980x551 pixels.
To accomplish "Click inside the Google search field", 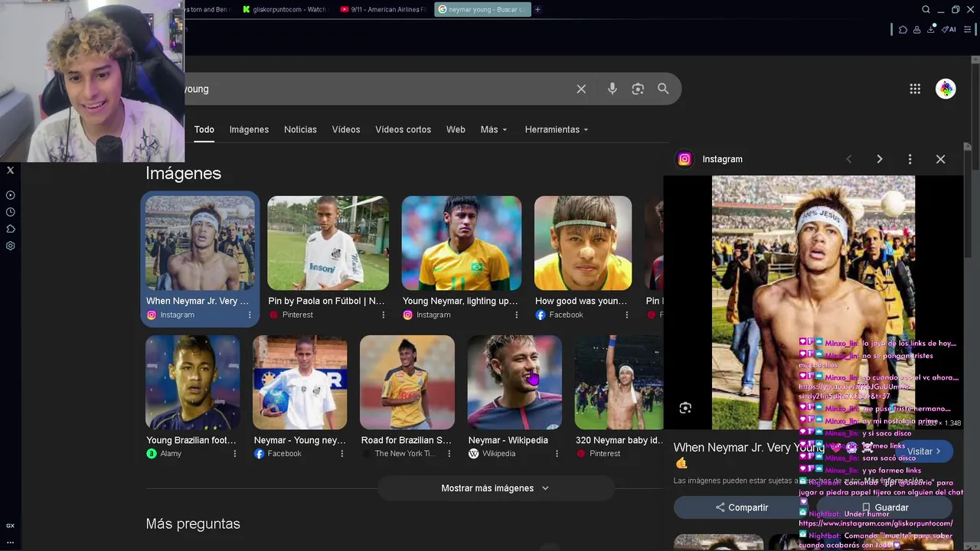I will tap(375, 89).
